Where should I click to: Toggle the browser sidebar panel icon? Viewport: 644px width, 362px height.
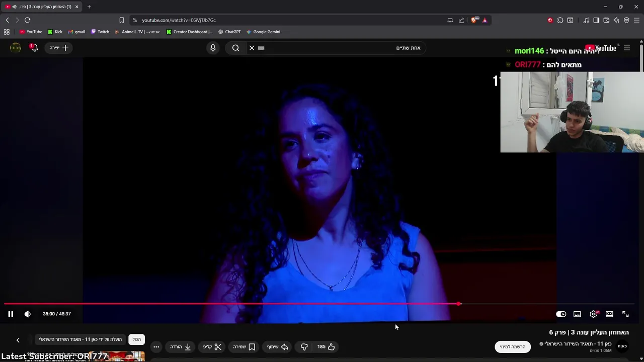(x=596, y=20)
